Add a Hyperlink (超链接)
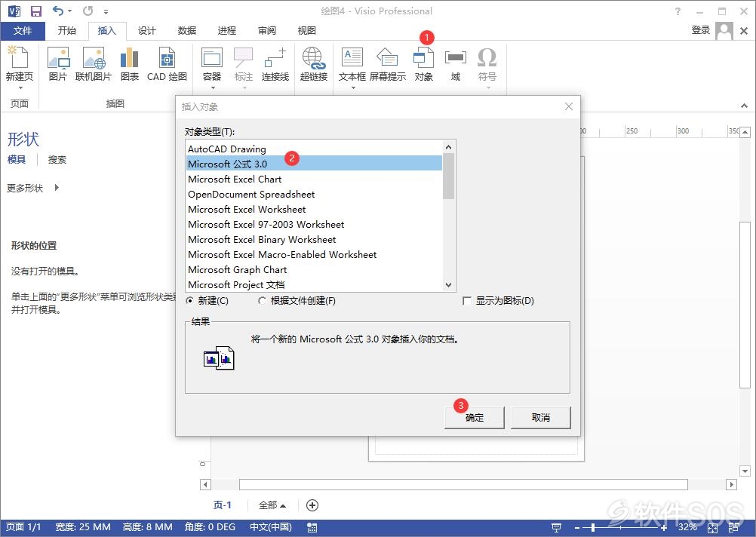 314,57
